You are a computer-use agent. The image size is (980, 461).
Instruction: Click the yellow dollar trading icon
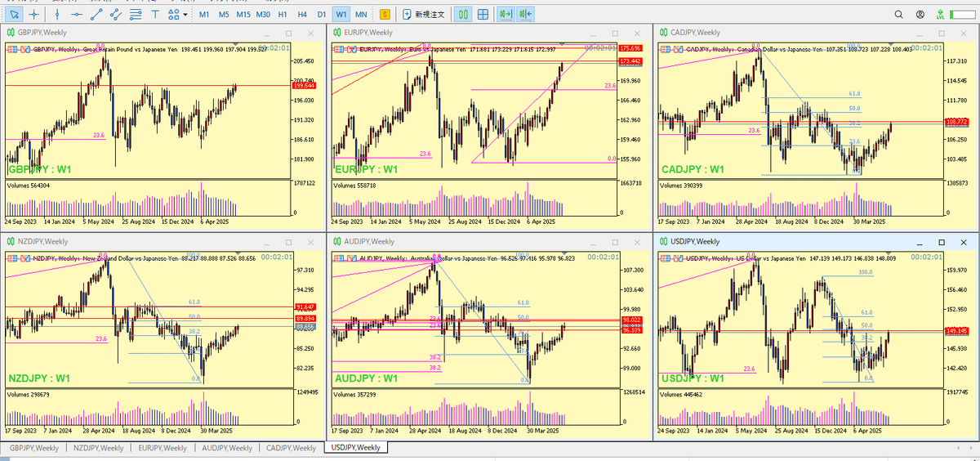[x=385, y=15]
